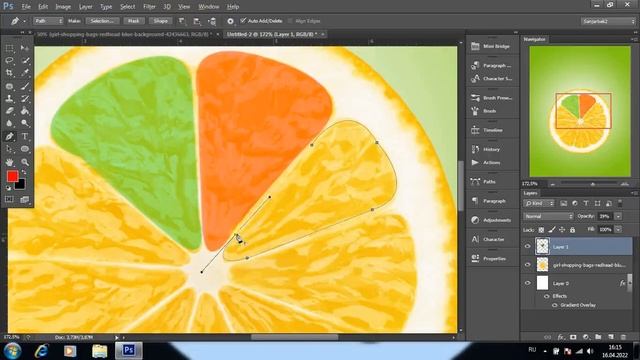The image size is (640, 360).
Task: Open the Filter menu
Action: [x=149, y=7]
